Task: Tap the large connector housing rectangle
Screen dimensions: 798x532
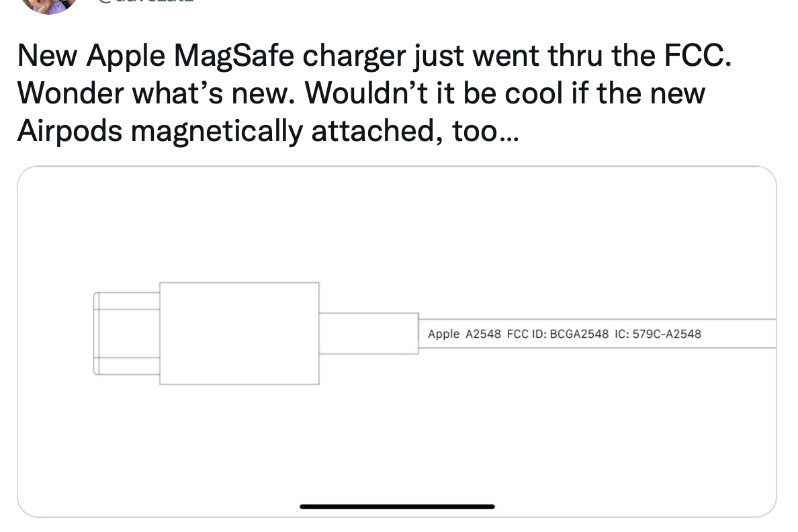Action: [x=239, y=333]
